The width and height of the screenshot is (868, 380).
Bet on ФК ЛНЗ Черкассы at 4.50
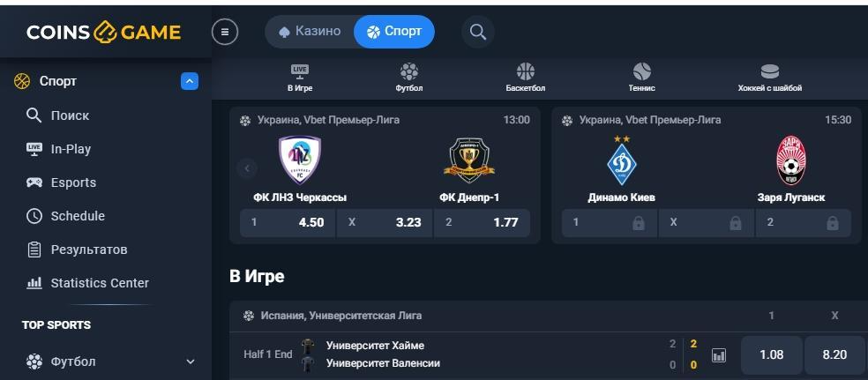[x=288, y=223]
